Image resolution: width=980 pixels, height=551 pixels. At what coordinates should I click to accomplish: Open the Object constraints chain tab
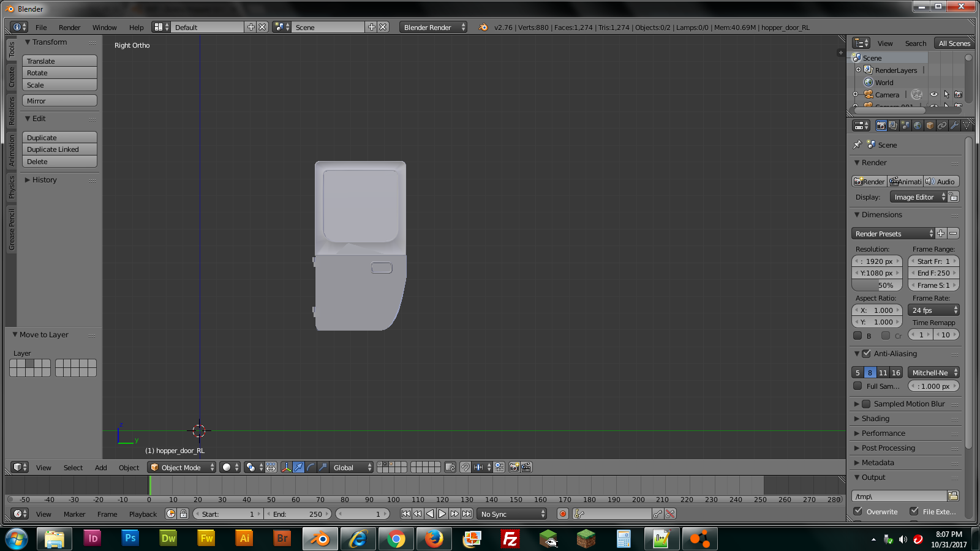[942, 126]
